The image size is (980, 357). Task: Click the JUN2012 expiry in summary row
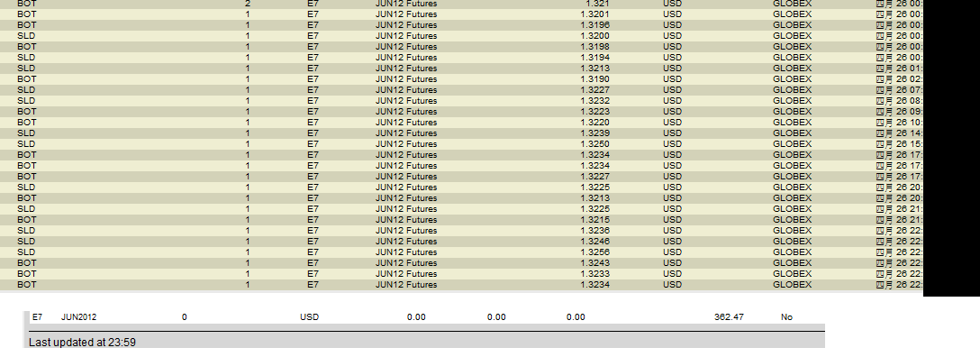(x=78, y=317)
